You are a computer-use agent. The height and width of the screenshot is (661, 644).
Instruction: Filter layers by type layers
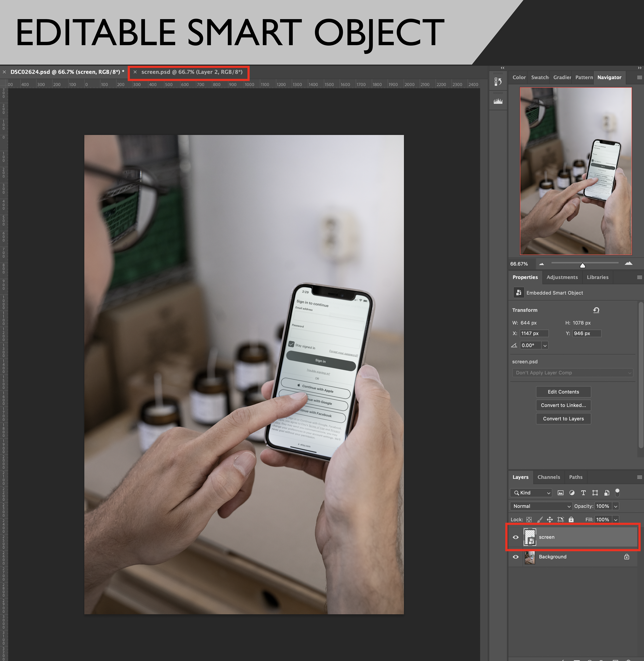coord(583,493)
